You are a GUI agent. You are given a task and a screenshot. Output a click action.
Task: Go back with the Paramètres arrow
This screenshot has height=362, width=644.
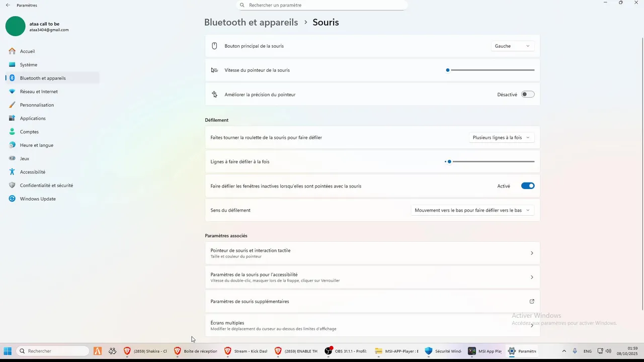[x=8, y=5]
